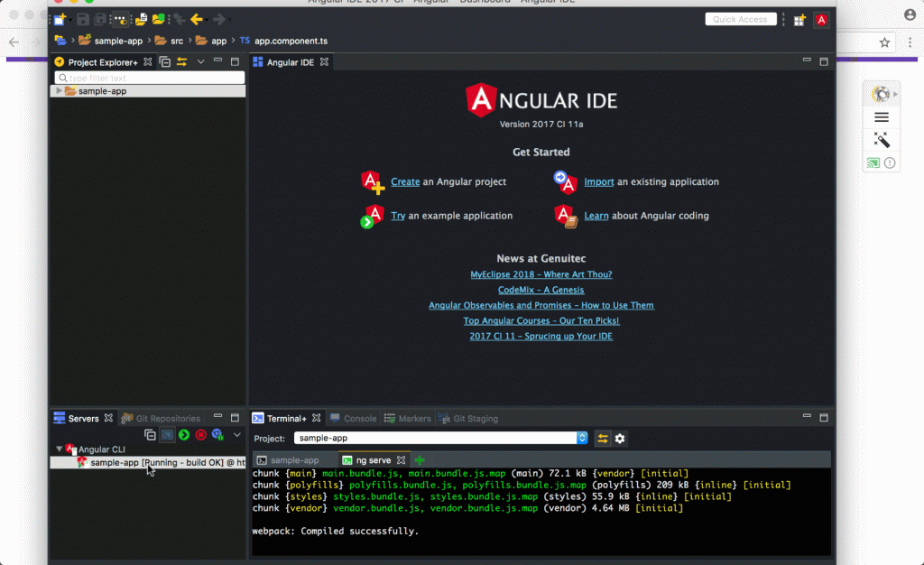Click the Save All toolbar icon
The height and width of the screenshot is (565, 924).
[101, 20]
